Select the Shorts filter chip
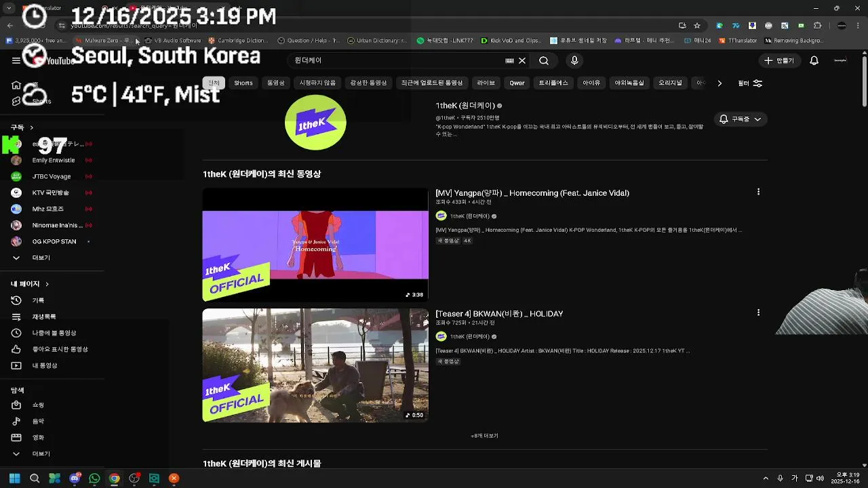Image resolution: width=868 pixels, height=488 pixels. 243,83
